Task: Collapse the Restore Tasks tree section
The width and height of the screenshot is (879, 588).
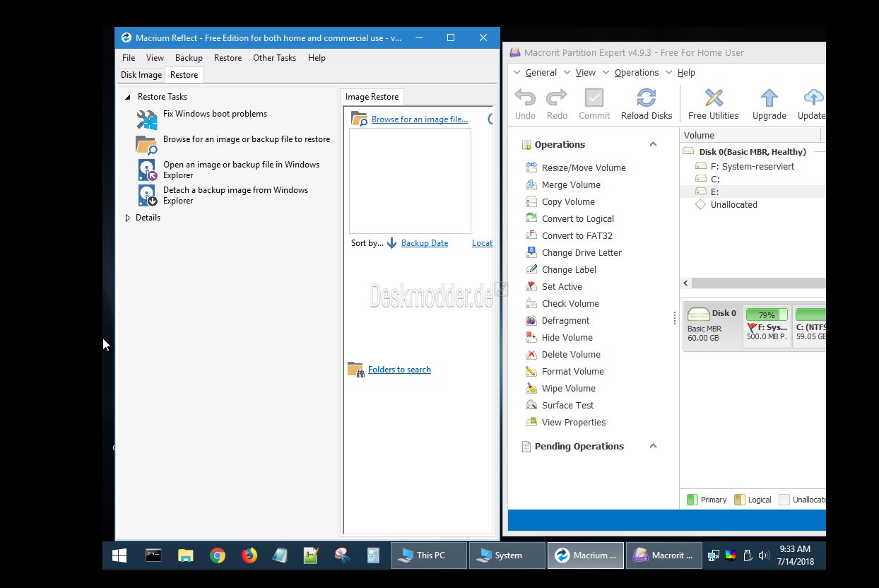Action: 128,97
